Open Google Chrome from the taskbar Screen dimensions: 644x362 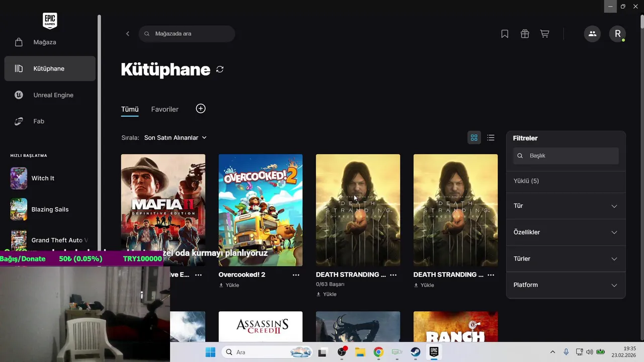(378, 352)
